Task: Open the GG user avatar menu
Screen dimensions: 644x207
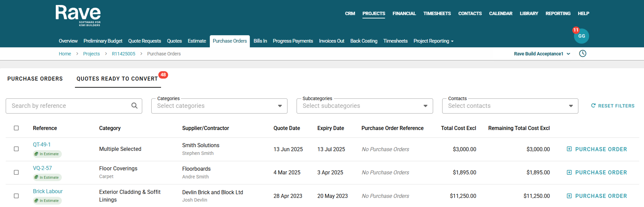Action: tap(581, 36)
